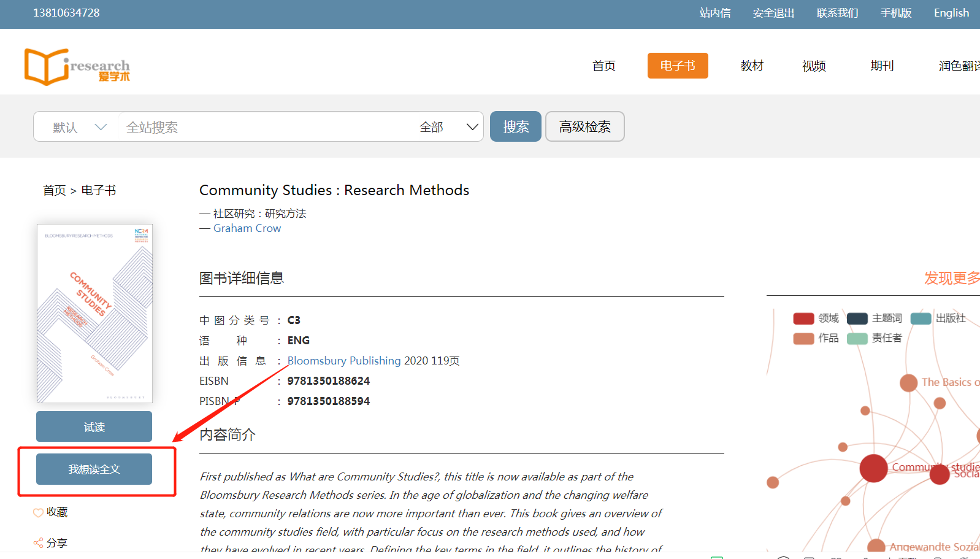Click The Basics node in the graph
980x559 pixels.
coord(908,383)
